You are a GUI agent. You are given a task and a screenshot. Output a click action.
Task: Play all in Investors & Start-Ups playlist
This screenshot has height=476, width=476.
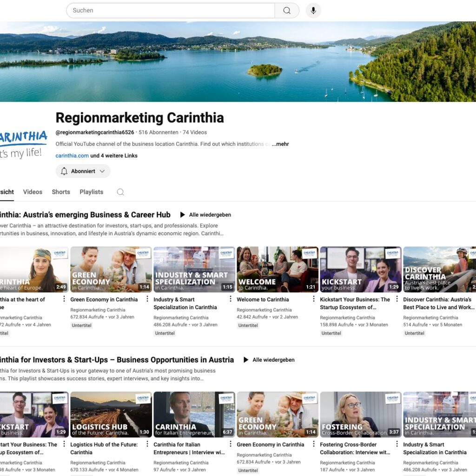[x=269, y=360]
